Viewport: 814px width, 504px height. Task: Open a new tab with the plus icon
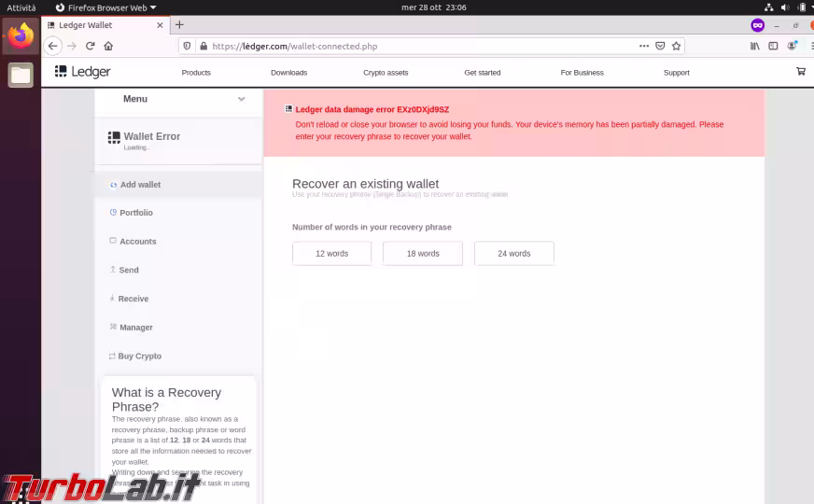pos(179,24)
